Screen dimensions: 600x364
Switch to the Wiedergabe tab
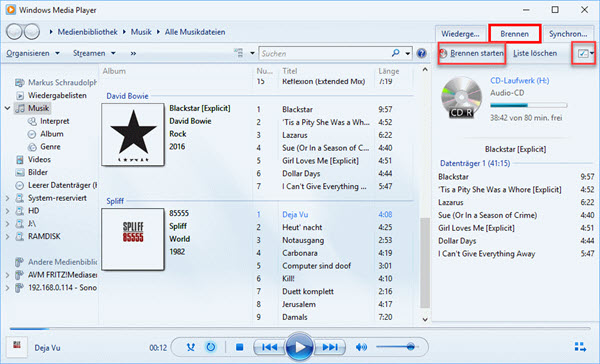tap(460, 34)
